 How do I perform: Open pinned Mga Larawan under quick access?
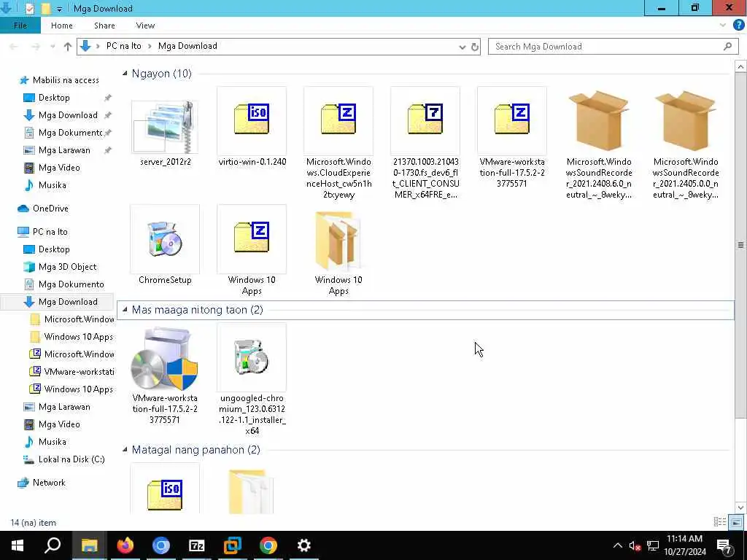pos(64,150)
